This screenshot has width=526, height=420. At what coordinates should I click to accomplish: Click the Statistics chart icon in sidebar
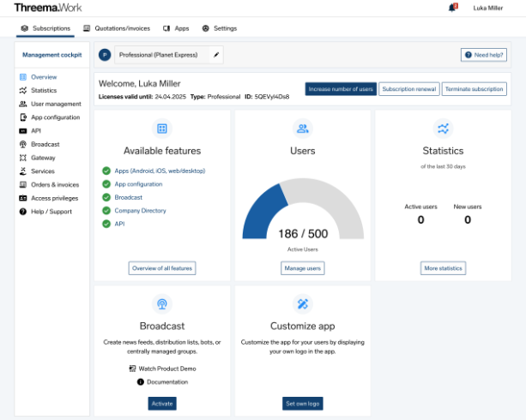[23, 91]
